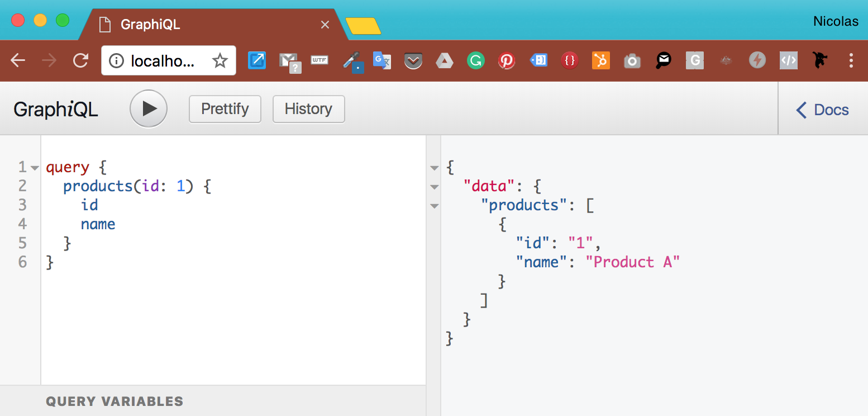Open the Grammarly extension
The height and width of the screenshot is (416, 868).
[475, 60]
